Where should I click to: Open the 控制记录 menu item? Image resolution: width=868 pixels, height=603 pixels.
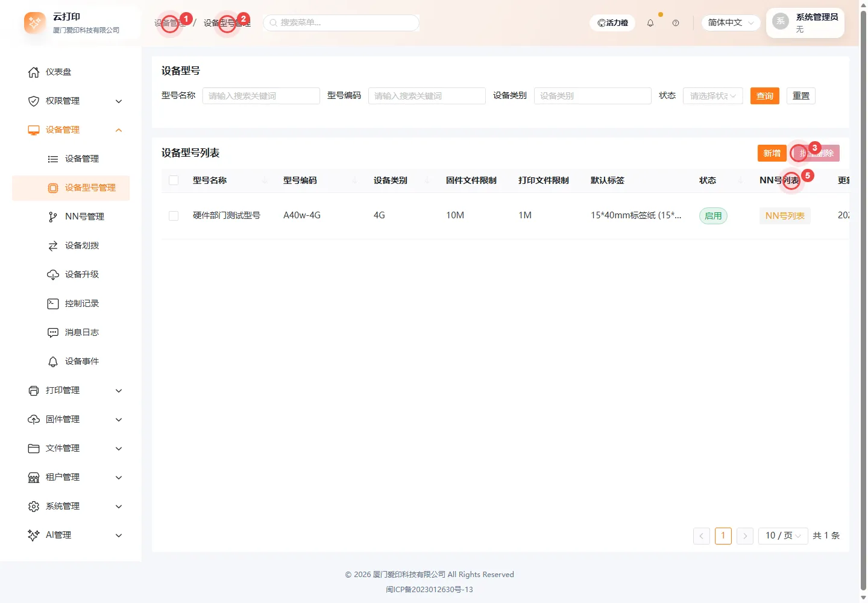click(x=71, y=304)
